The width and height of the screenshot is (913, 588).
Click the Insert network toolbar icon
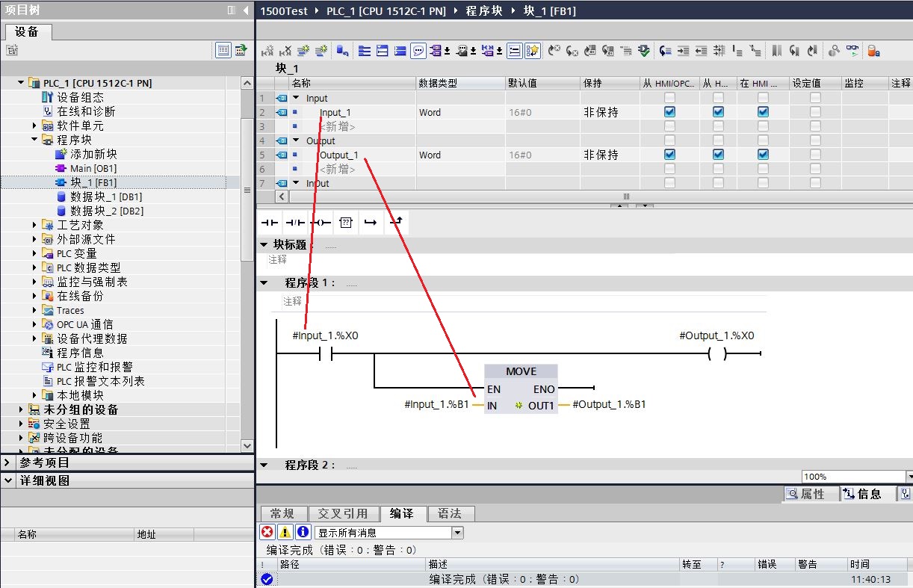click(x=267, y=51)
